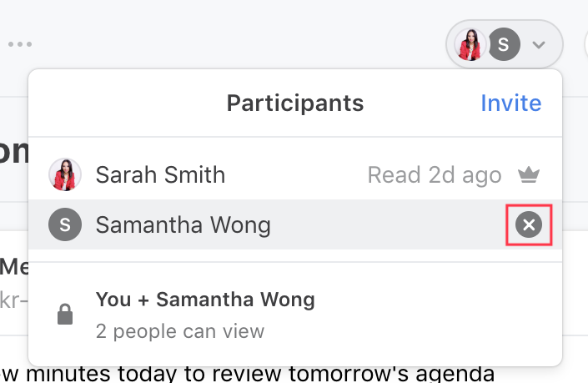Screen dimensions: 588x383
Task: Click the "Read 2d ago" status text
Action: [x=435, y=175]
